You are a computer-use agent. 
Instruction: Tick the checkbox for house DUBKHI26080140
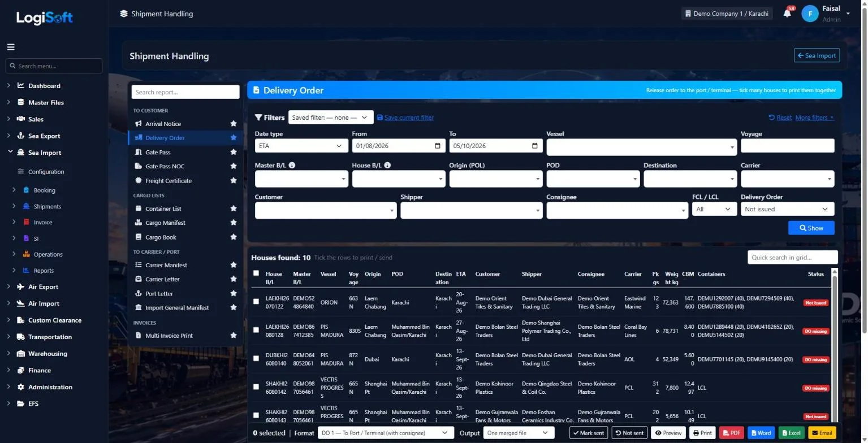point(256,359)
